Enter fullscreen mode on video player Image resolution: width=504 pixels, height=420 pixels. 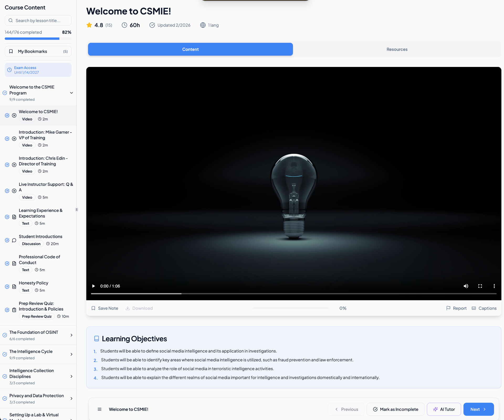[480, 286]
